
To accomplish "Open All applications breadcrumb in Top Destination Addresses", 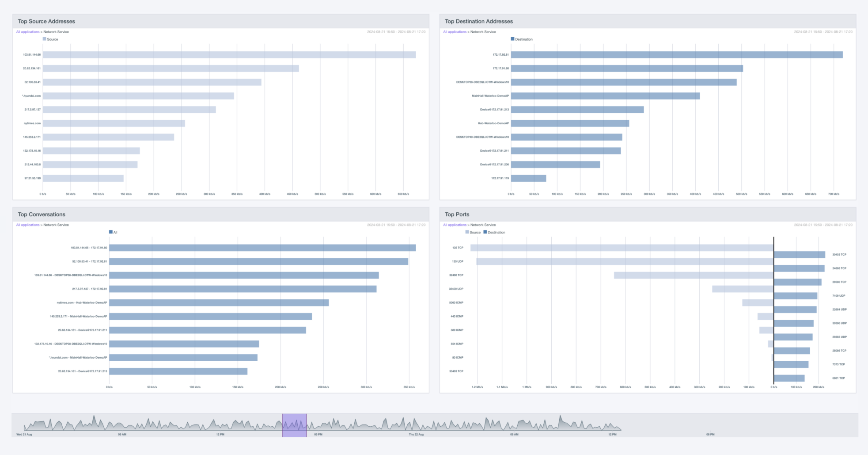I will pyautogui.click(x=455, y=32).
